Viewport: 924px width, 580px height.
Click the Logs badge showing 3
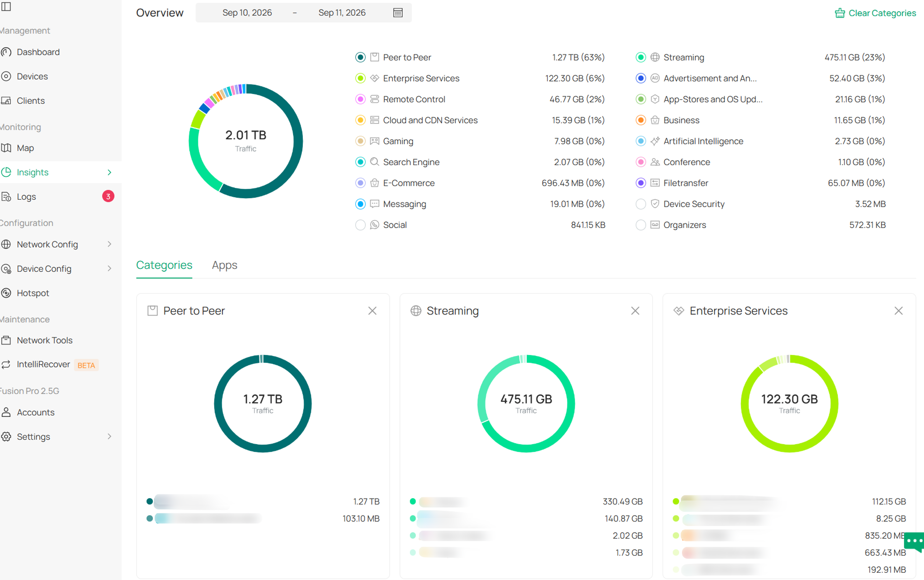108,196
